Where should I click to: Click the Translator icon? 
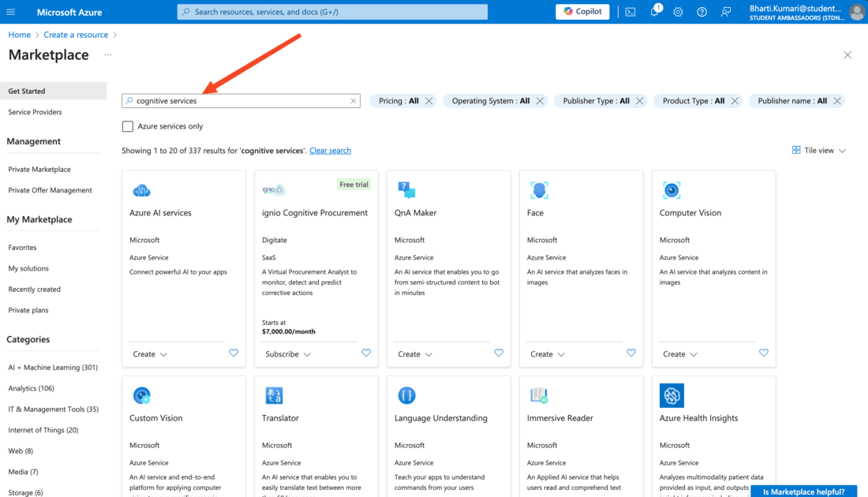[x=274, y=395]
